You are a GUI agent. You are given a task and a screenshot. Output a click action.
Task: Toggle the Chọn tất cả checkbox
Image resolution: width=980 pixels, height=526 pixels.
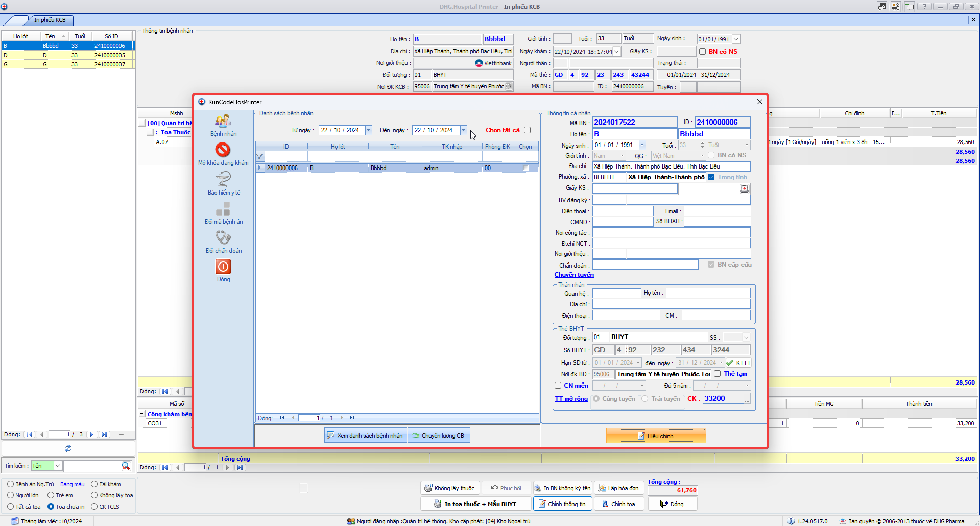[528, 130]
